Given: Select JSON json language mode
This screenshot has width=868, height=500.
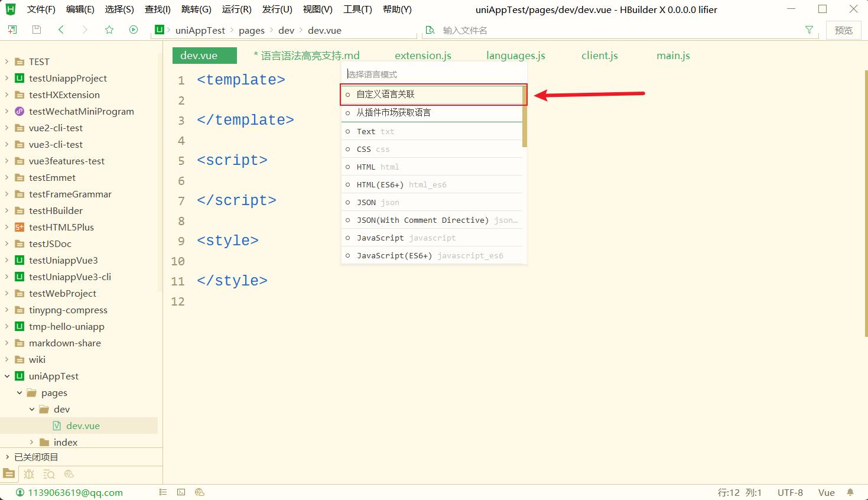Looking at the screenshot, I should pos(432,202).
